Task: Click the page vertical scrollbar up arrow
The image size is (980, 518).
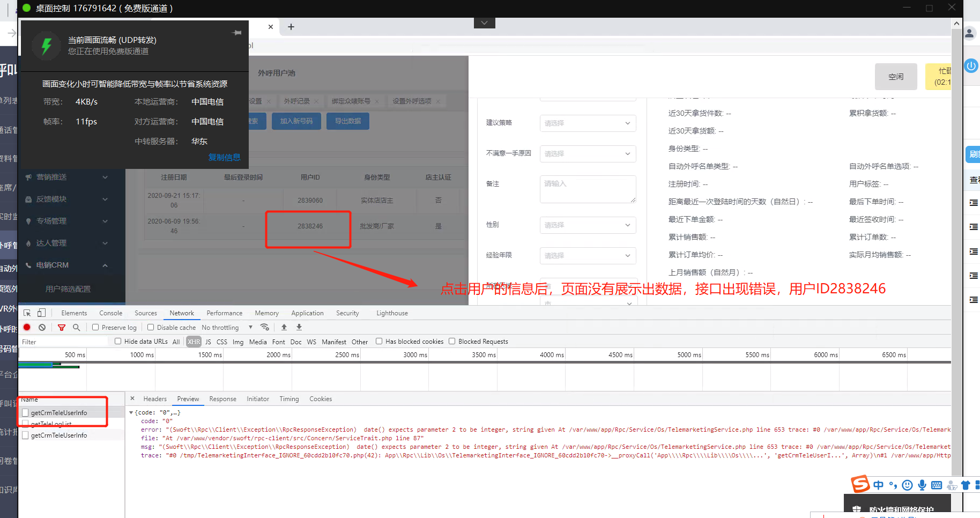Action: [x=956, y=24]
